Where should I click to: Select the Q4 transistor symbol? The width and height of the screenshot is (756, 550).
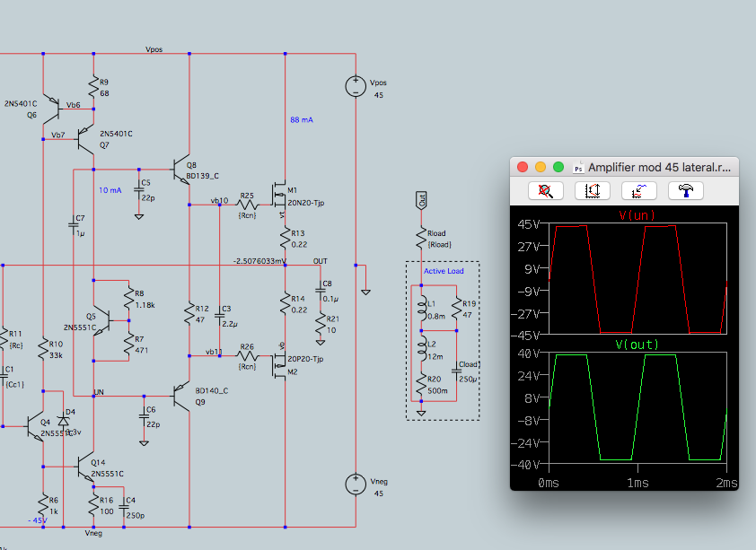click(x=35, y=426)
